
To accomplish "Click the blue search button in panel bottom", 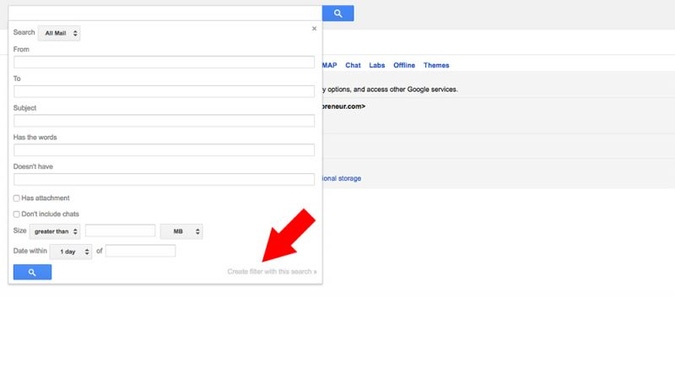I will point(32,272).
